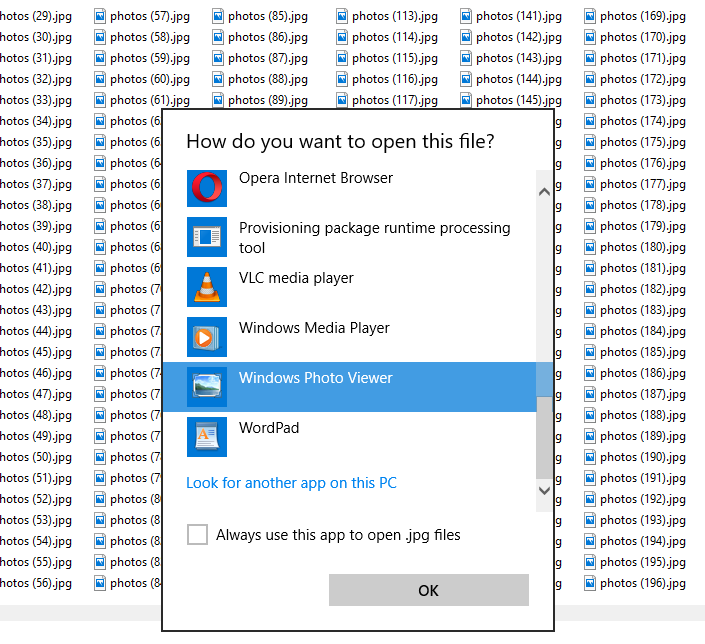Viewport: 705px width, 644px height.
Task: Select file photos (35).jpg name
Action: [36, 143]
